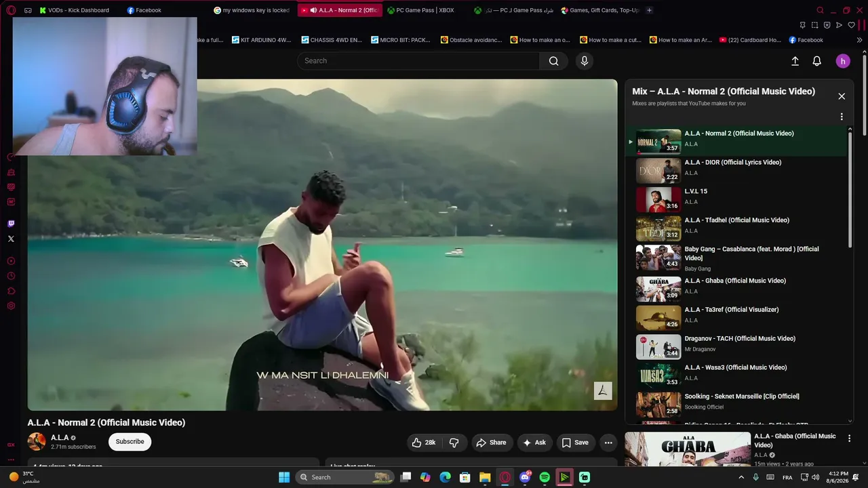This screenshot has width=868, height=488.
Task: Open Copilot from the taskbar
Action: [x=425, y=477]
